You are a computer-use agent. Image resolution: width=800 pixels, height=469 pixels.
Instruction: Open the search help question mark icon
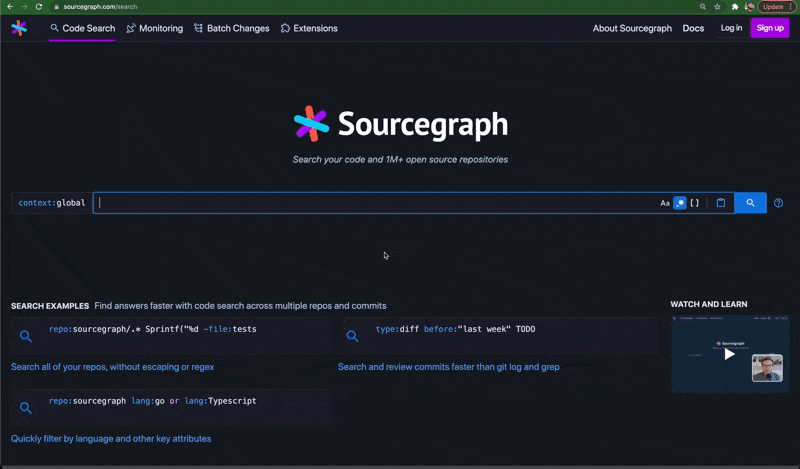pos(778,203)
